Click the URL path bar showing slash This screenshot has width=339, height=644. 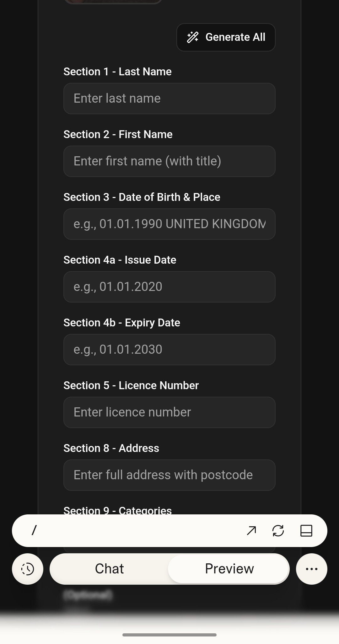click(x=126, y=531)
